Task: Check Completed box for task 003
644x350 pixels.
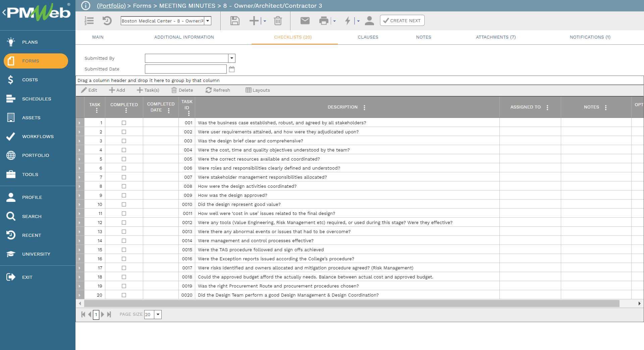Action: click(124, 141)
